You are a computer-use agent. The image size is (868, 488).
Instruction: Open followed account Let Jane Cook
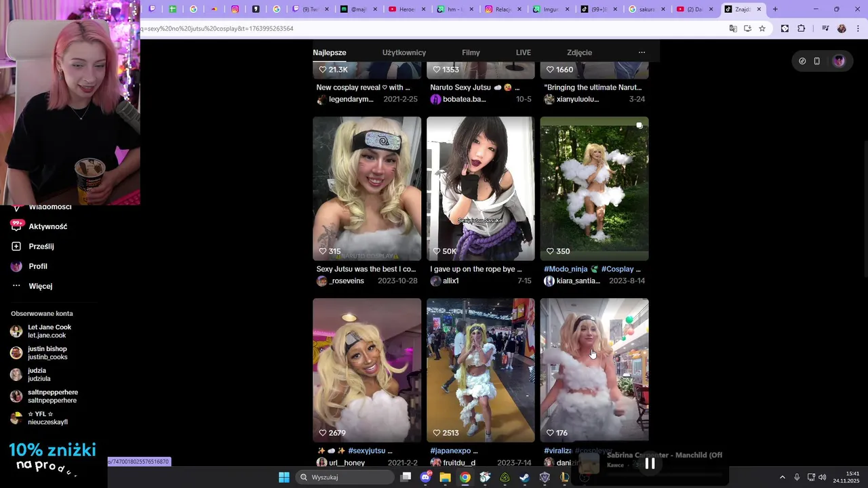point(49,331)
